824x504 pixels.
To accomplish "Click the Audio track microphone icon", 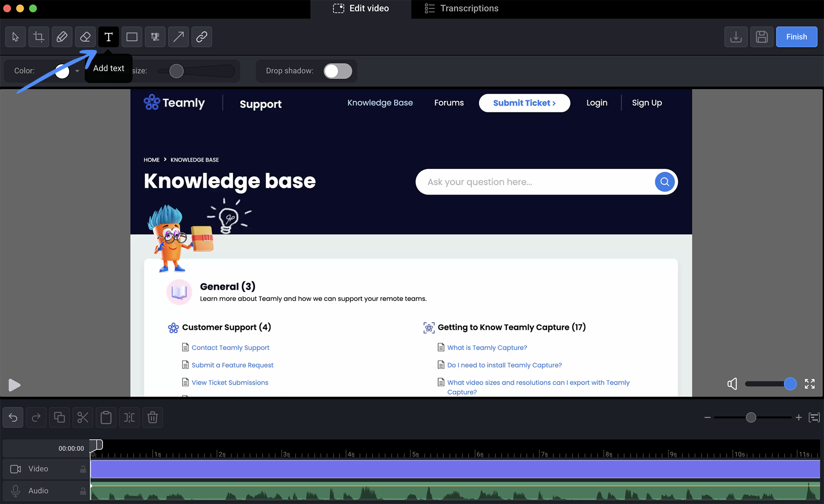I will (16, 491).
